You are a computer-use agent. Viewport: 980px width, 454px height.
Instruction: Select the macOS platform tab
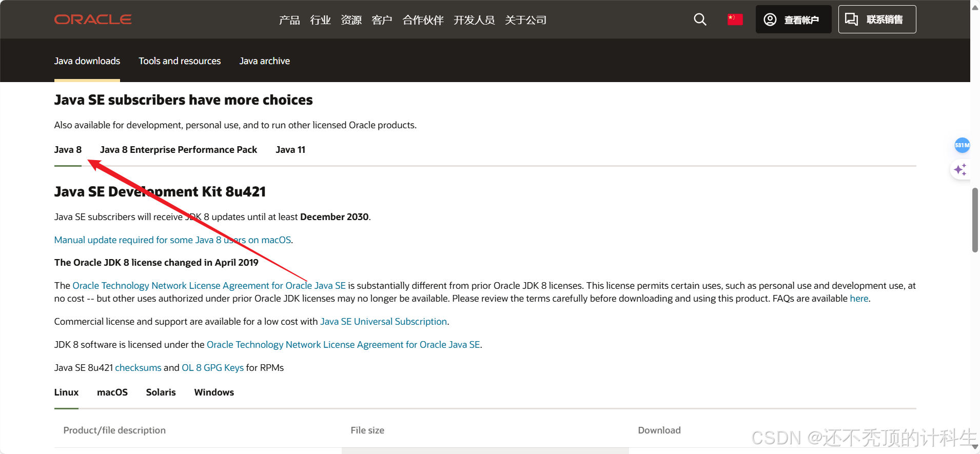click(112, 392)
